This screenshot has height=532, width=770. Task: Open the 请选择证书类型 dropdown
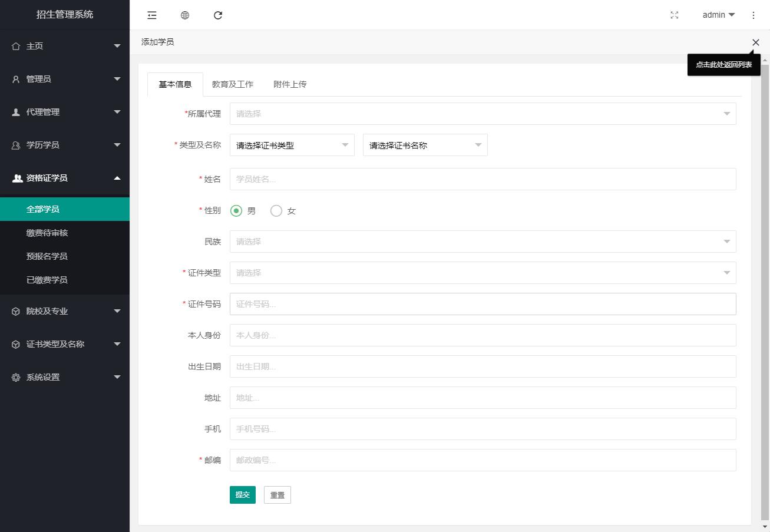pyautogui.click(x=292, y=145)
